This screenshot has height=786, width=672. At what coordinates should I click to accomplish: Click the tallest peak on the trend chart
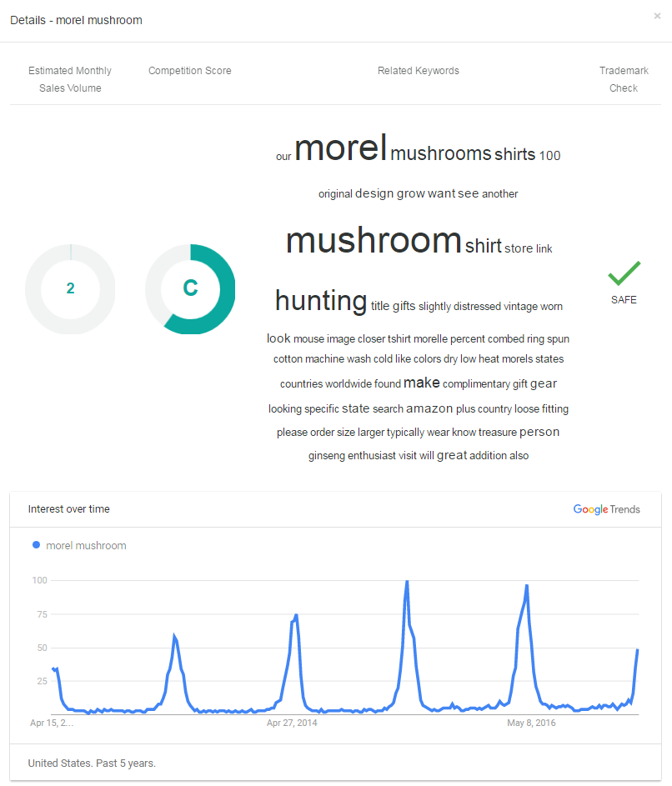coord(407,582)
